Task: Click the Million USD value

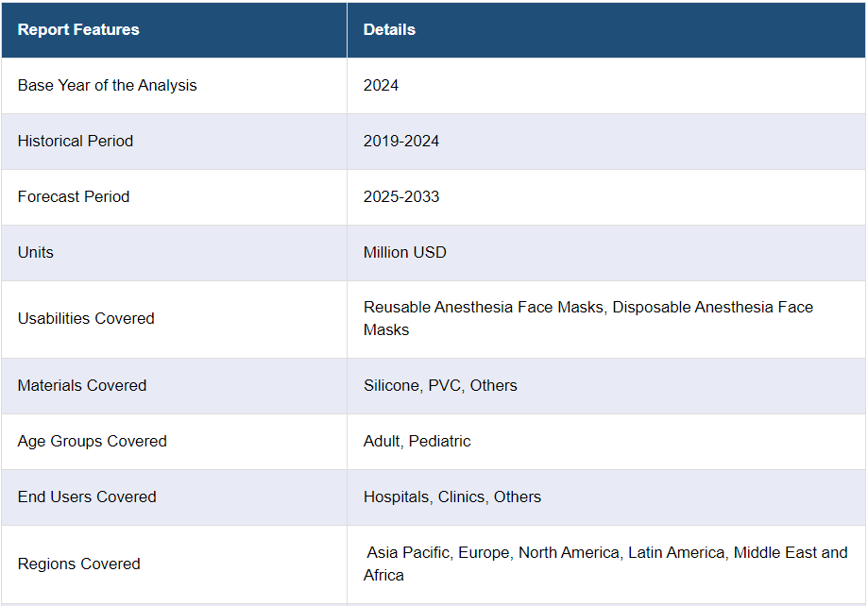Action: (x=405, y=252)
